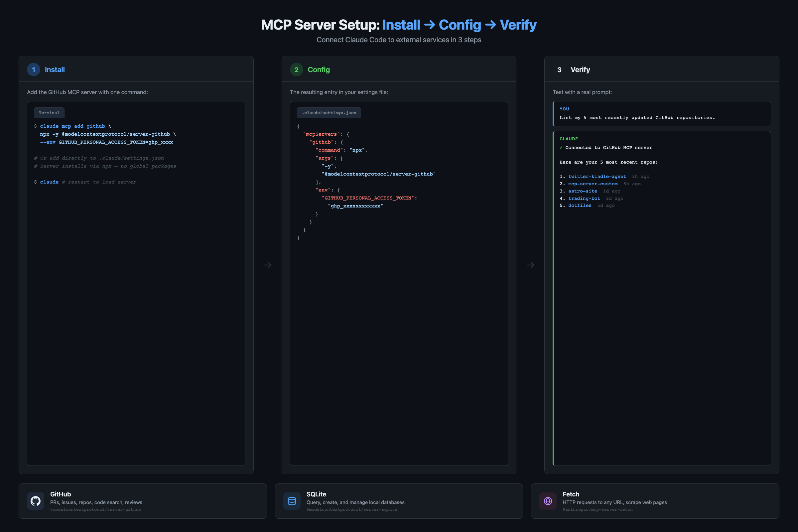This screenshot has width=798, height=532.
Task: Click the YOU label in the prompt box
Action: 564,109
